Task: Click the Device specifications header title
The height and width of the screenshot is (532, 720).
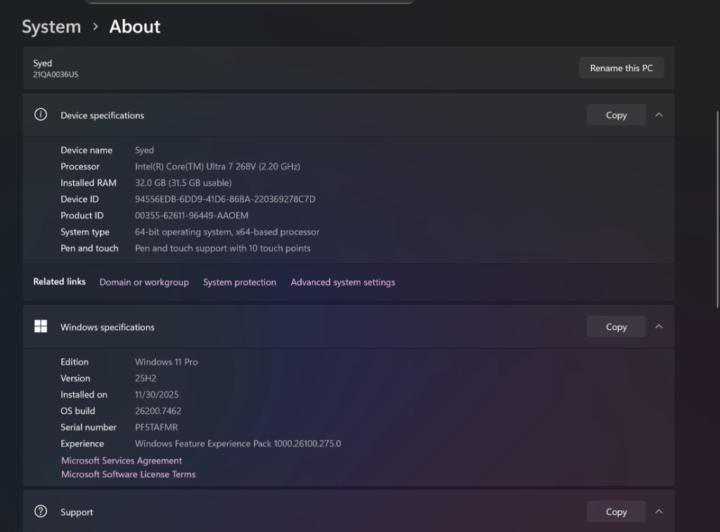Action: (102, 116)
